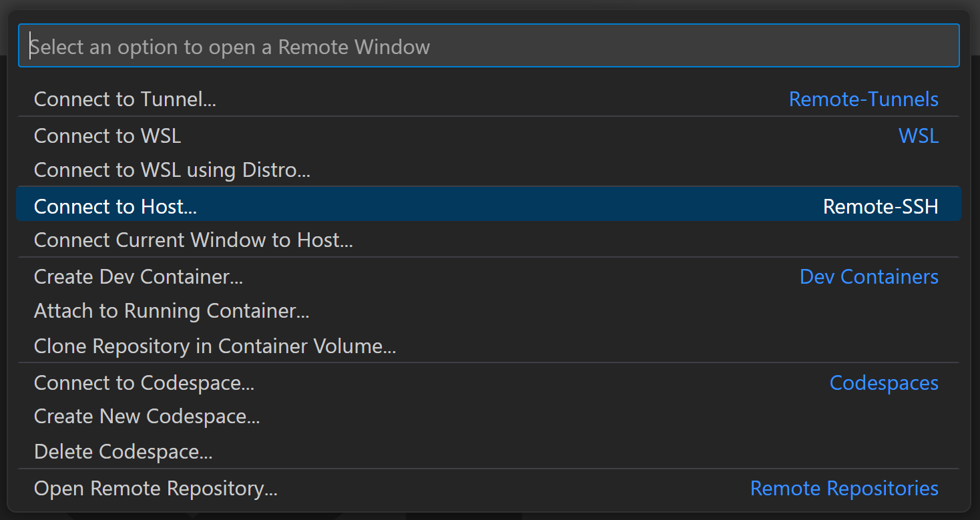Select the highlighted Connect to Host entry
Screen dimensions: 980x520
115,206
